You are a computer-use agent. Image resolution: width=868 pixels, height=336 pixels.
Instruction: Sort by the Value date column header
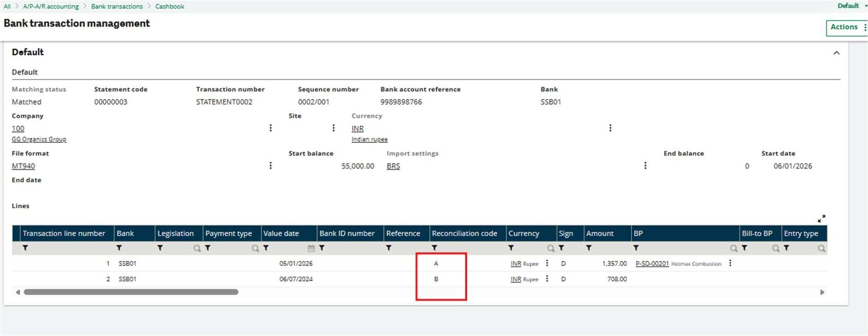(281, 233)
